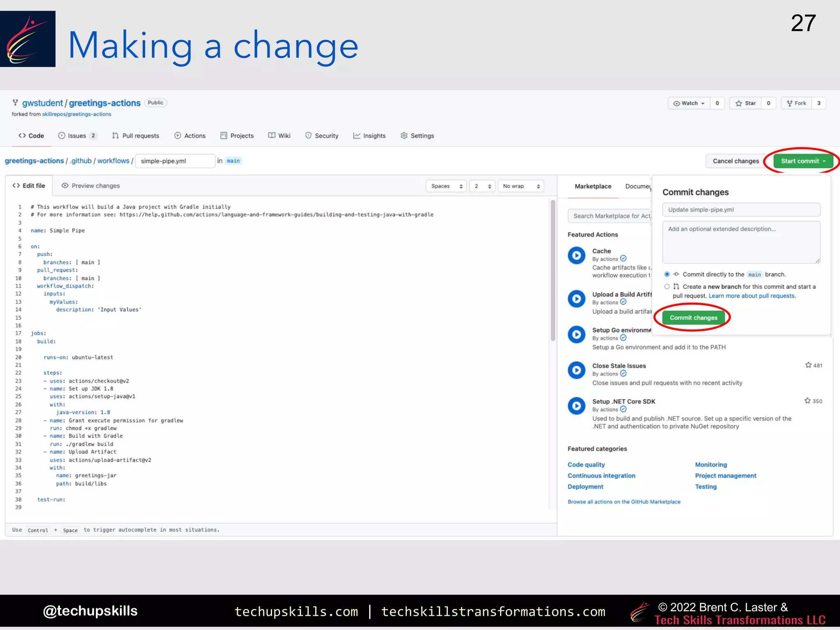The height and width of the screenshot is (630, 840).
Task: Click the verified badge under Setup .NET Core SDK
Action: click(x=623, y=409)
